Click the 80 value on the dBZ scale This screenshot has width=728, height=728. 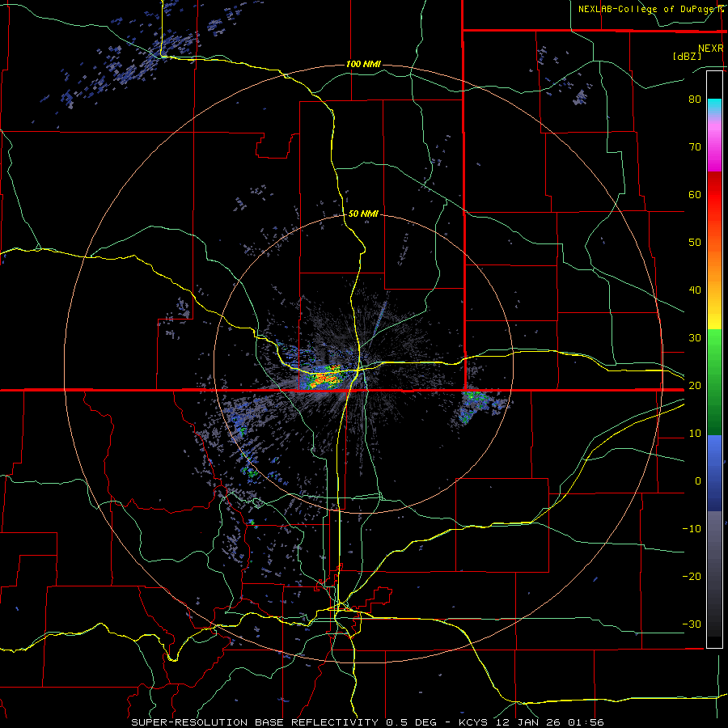695,99
